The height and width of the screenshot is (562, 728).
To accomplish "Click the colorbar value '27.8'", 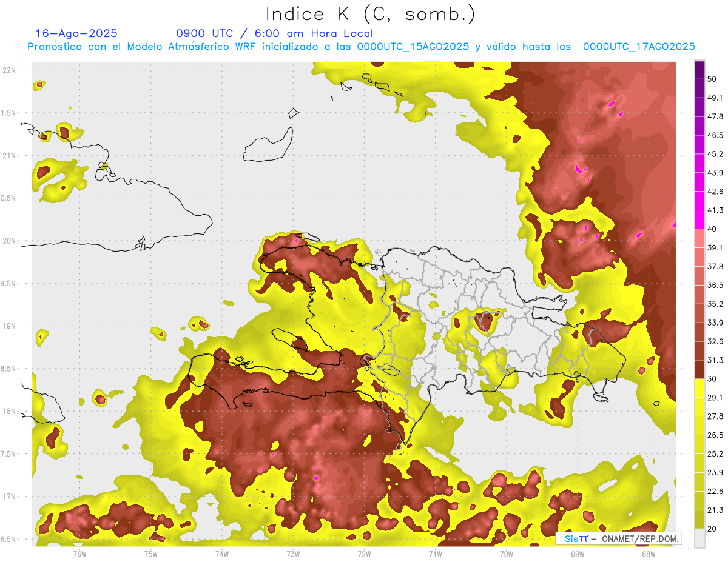I will coord(715,416).
